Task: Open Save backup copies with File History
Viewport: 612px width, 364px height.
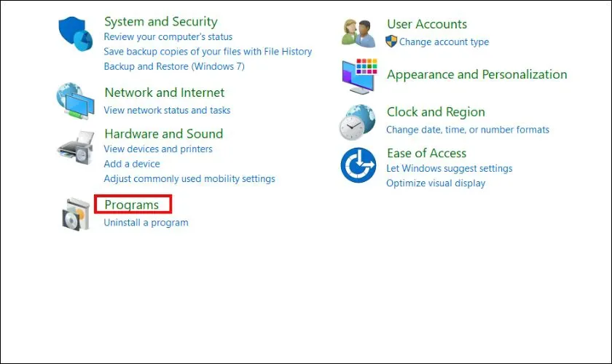Action: tap(208, 52)
